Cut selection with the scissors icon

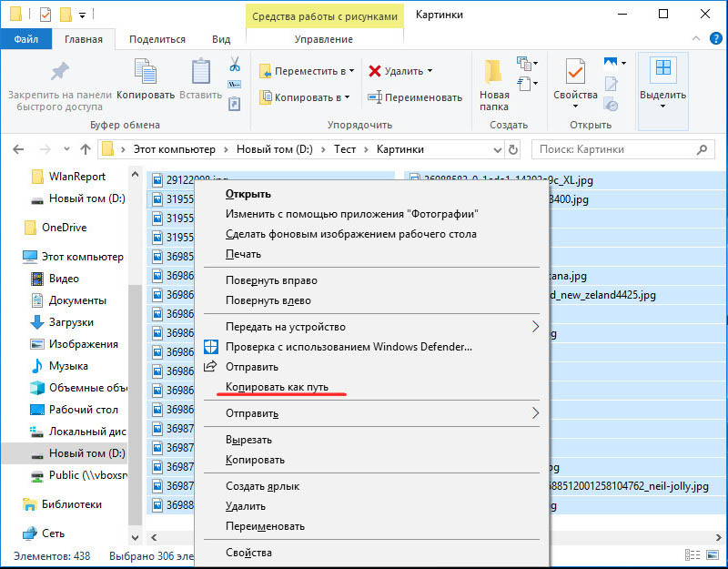235,64
